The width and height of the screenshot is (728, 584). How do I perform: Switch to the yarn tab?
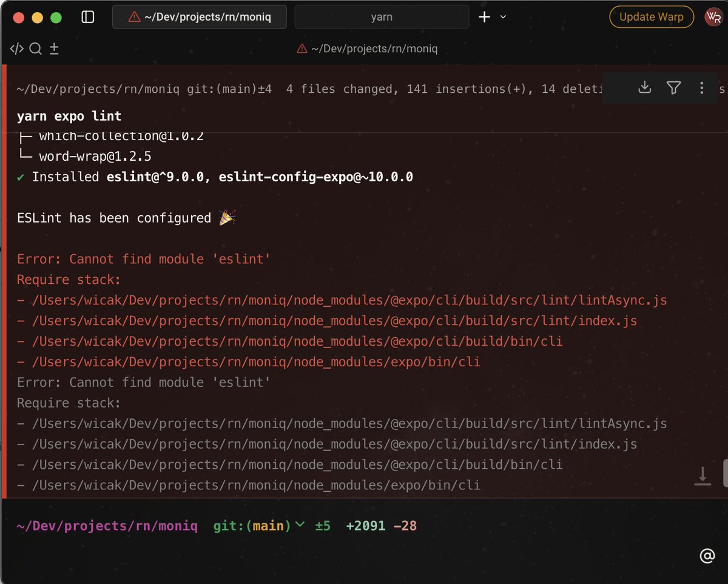382,17
